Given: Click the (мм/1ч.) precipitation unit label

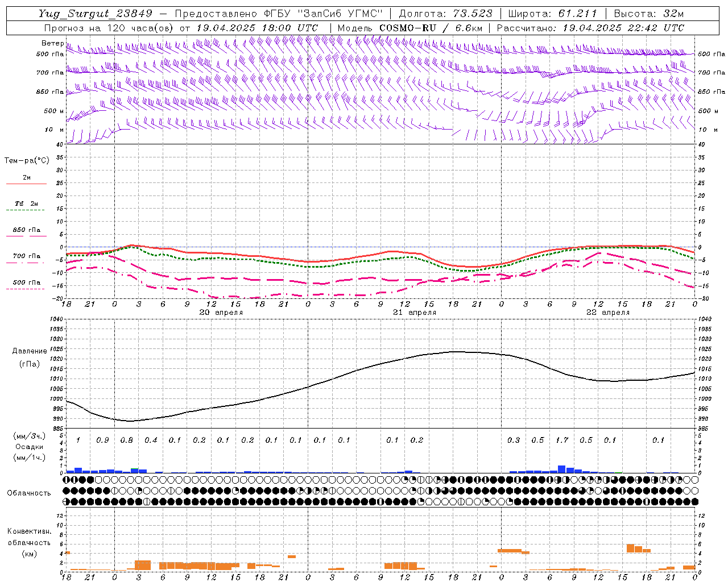Looking at the screenshot, I should point(30,457).
